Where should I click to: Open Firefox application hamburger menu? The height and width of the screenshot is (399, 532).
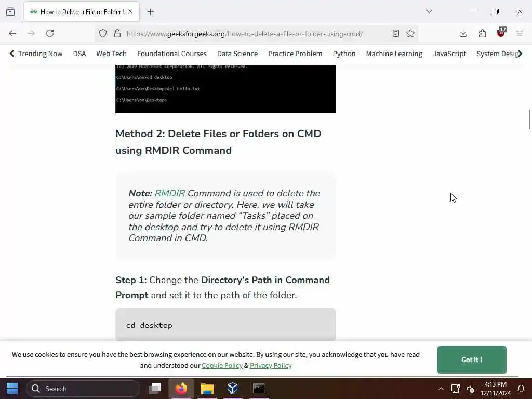(520, 33)
